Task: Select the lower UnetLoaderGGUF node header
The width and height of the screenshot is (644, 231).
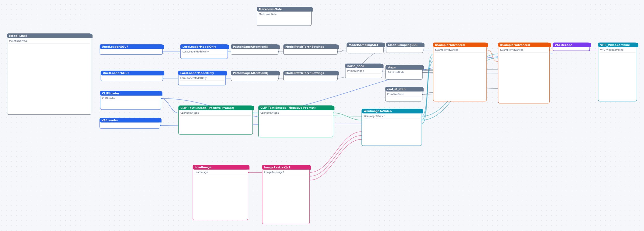Action: coord(133,73)
